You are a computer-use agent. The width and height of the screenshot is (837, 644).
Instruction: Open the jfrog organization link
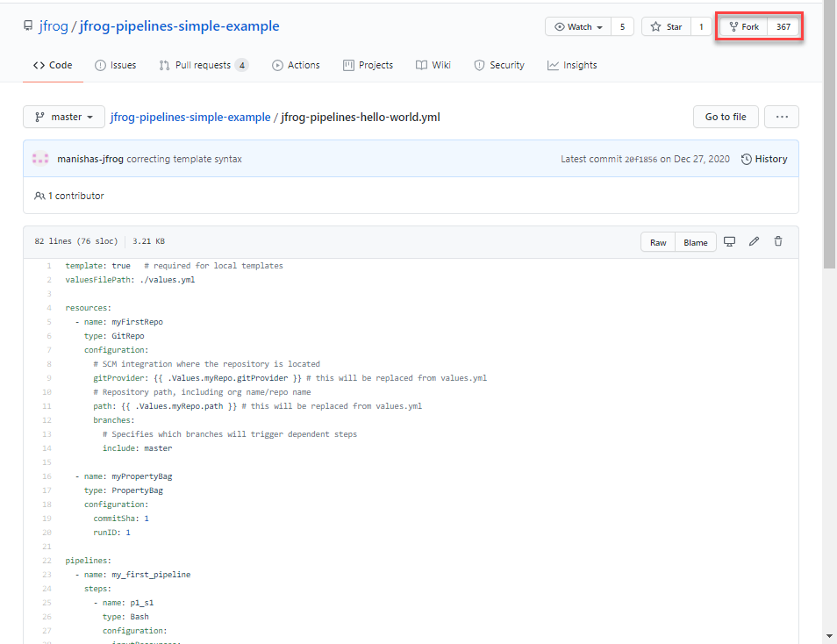[54, 26]
